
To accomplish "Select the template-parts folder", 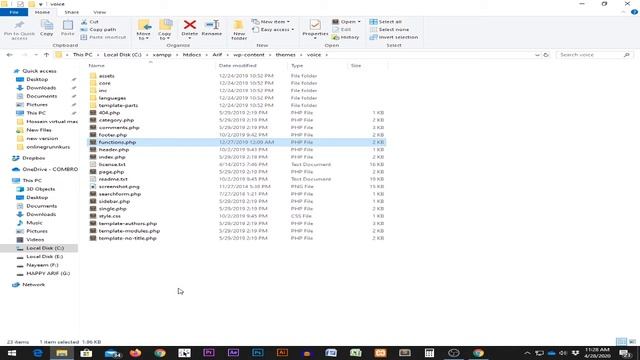I will [x=118, y=105].
